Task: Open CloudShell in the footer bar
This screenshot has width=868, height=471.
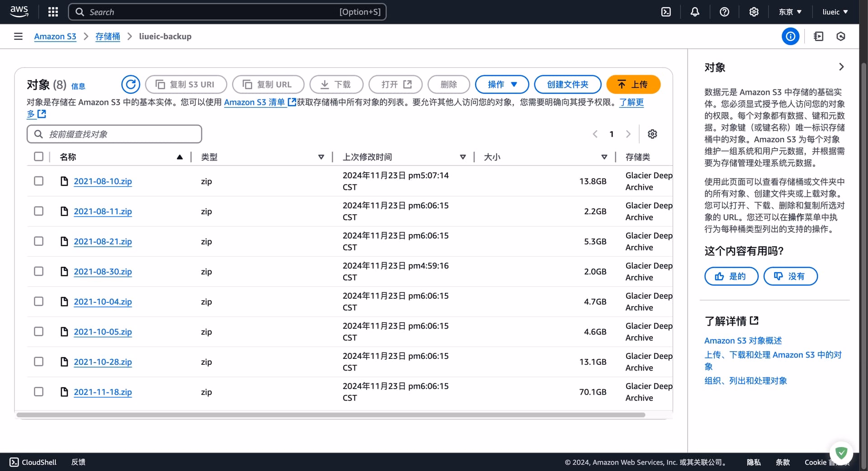Action: point(33,462)
